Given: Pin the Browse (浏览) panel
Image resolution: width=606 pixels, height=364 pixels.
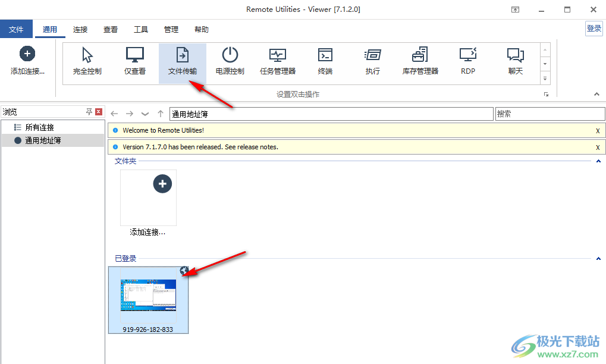Looking at the screenshot, I should click(89, 112).
